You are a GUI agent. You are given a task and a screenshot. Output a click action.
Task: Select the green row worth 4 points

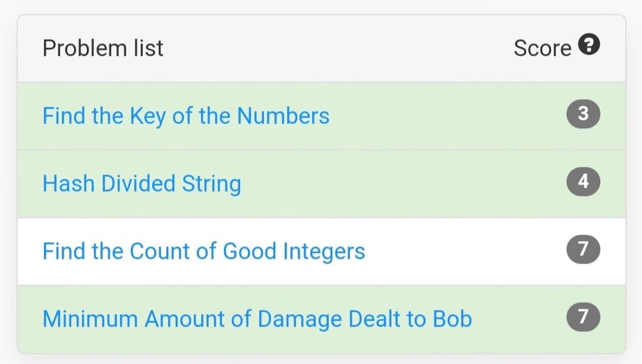tap(322, 184)
